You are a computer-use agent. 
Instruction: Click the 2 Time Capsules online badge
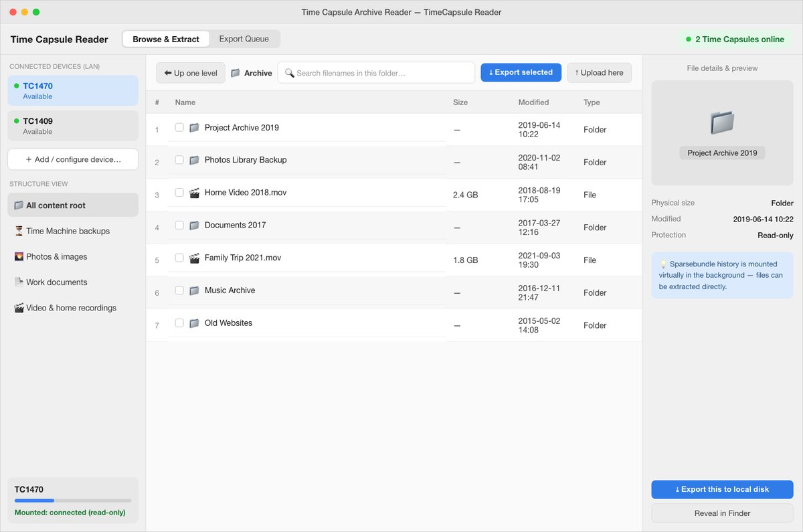coord(734,39)
